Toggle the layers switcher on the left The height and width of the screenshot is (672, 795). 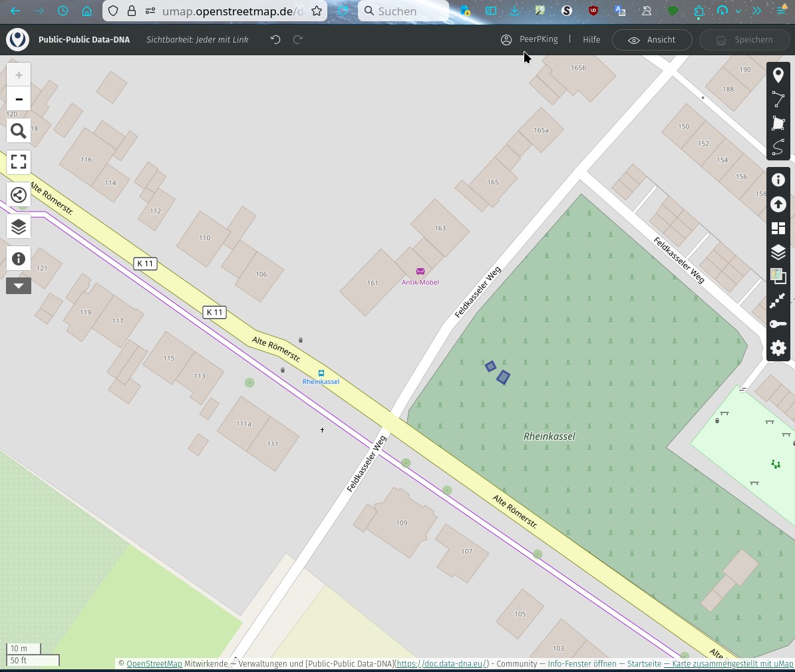point(19,226)
